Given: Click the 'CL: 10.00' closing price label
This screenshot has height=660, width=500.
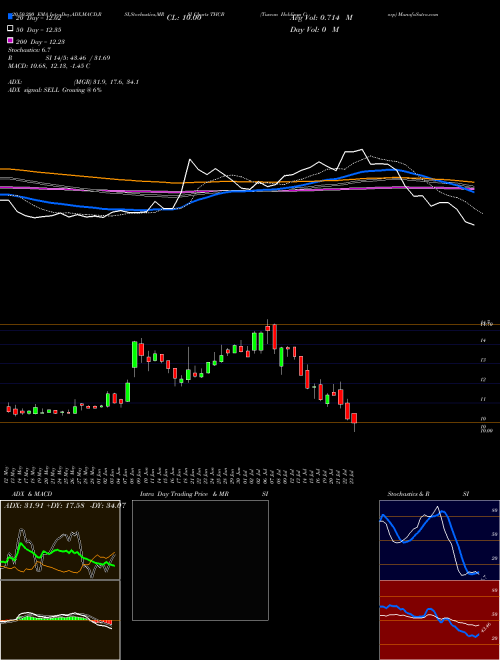Looking at the screenshot, I should tap(184, 18).
